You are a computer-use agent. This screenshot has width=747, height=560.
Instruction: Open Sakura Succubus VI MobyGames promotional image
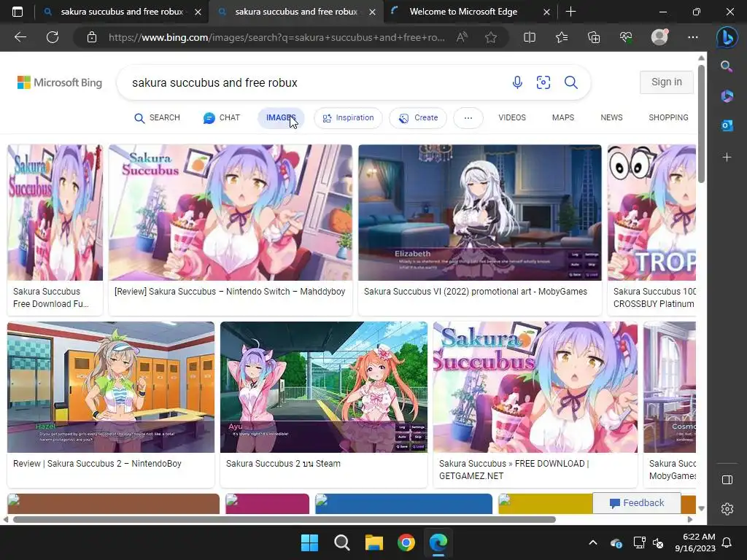click(480, 212)
